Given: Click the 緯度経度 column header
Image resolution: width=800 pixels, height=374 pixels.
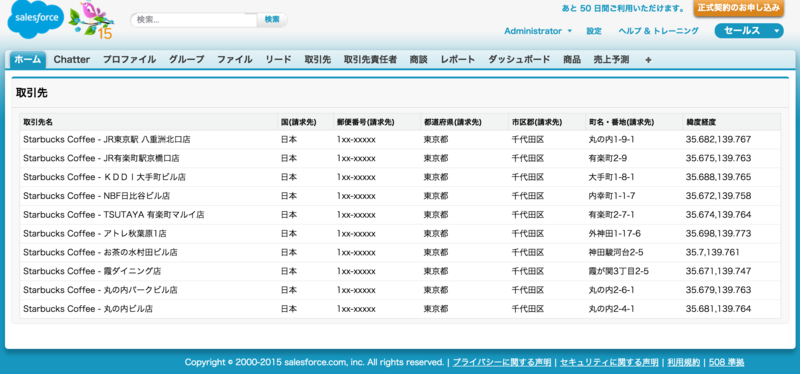Looking at the screenshot, I should coord(732,122).
